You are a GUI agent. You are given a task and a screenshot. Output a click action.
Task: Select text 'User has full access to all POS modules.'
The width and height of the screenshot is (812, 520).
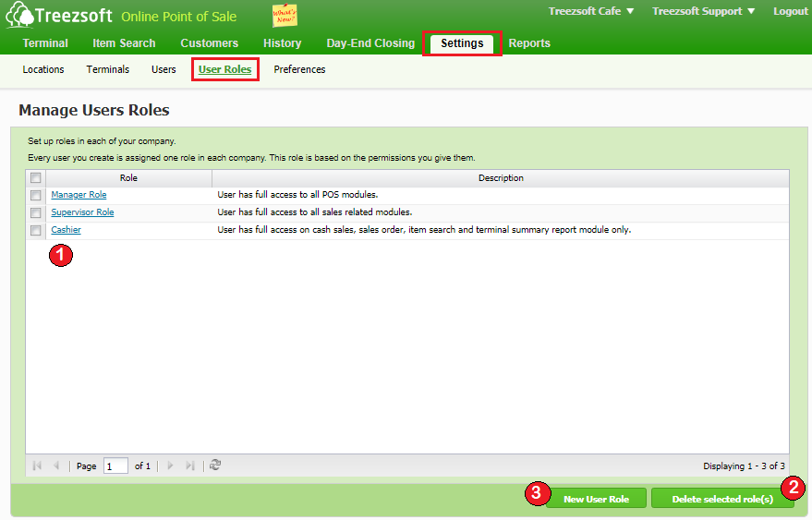click(297, 195)
